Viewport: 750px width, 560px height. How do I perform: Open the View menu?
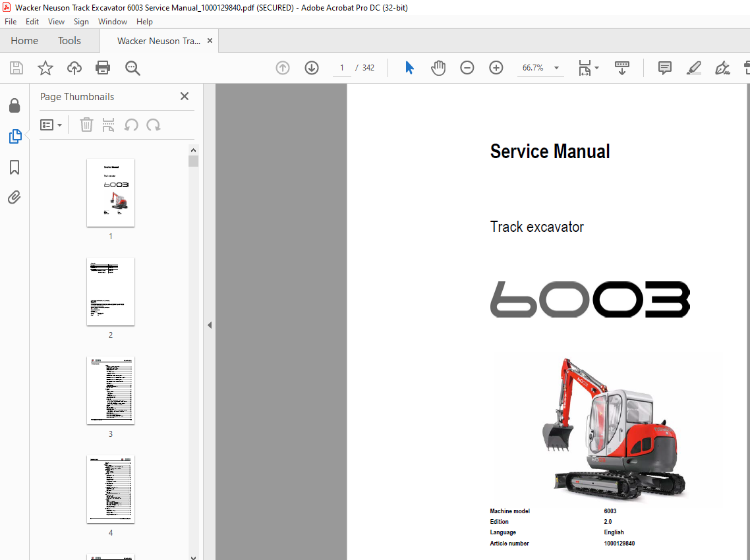point(56,22)
